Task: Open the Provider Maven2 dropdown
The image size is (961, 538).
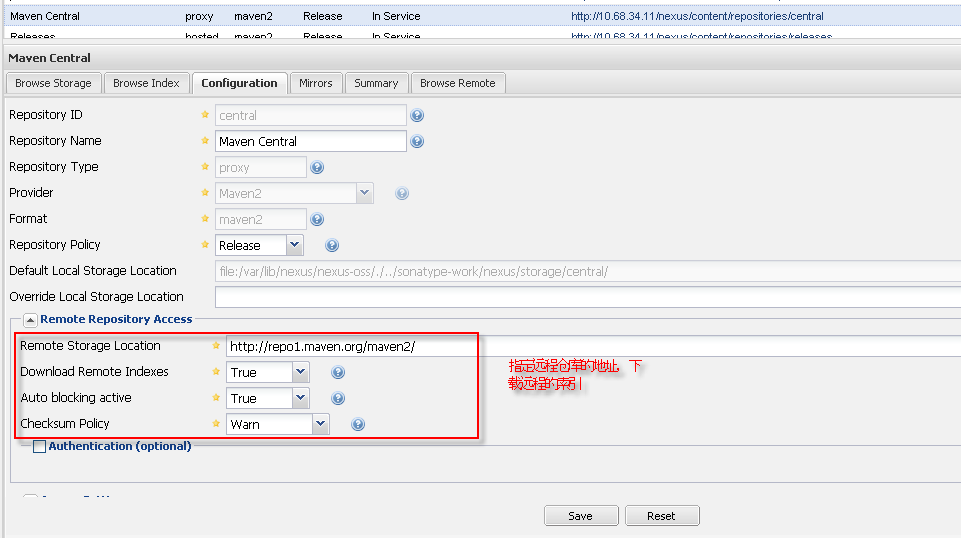Action: 365,194
